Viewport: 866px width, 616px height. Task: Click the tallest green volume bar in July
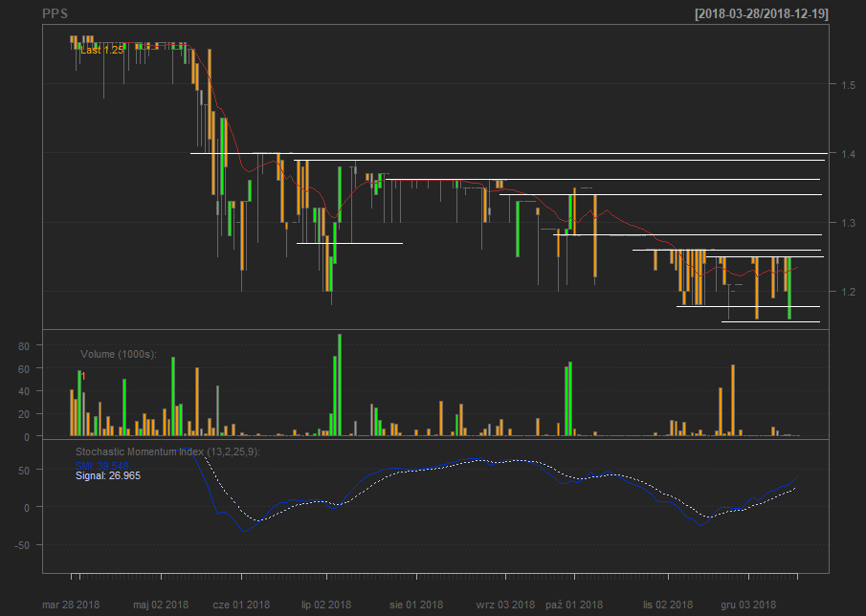(340, 385)
